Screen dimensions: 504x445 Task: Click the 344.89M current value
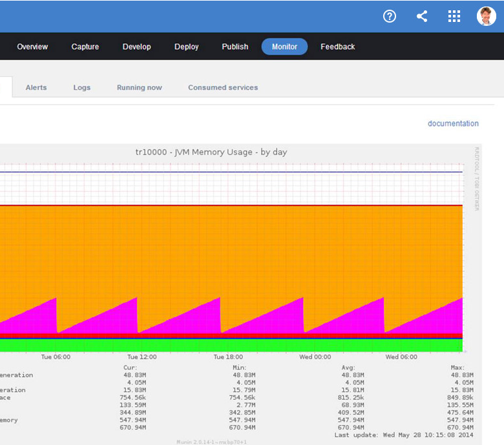[x=132, y=412]
